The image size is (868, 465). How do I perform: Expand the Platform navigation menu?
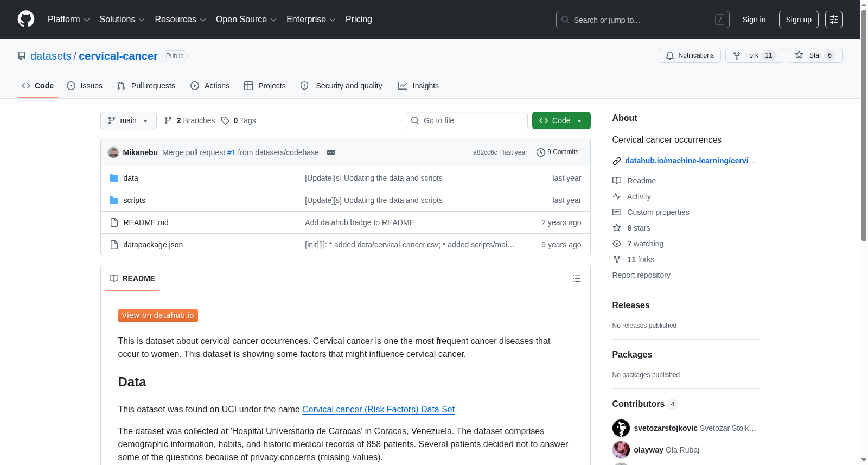(68, 20)
